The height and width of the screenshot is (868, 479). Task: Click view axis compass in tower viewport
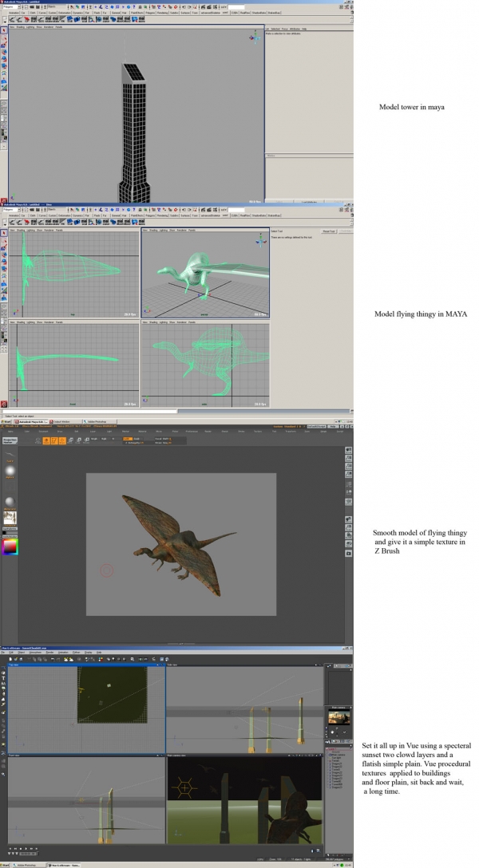click(255, 37)
